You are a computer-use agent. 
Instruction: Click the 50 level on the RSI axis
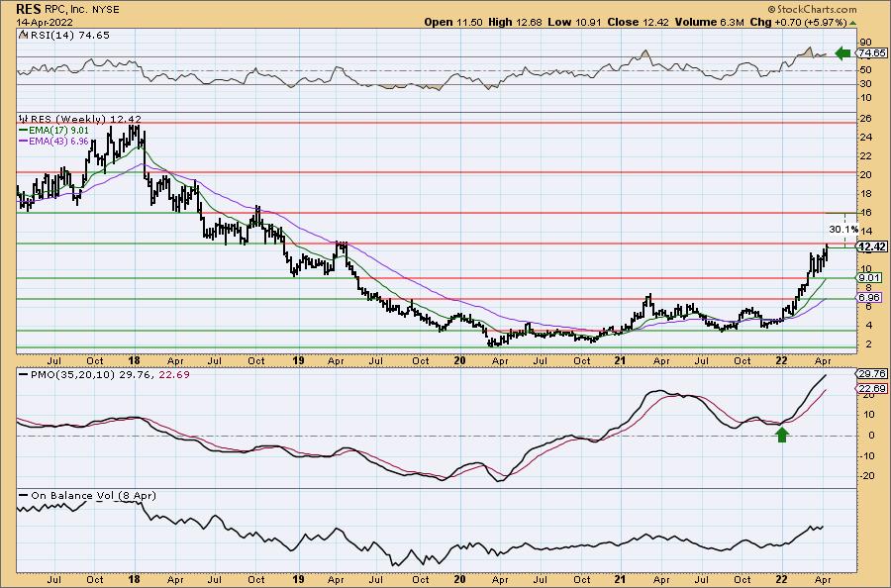pos(865,70)
